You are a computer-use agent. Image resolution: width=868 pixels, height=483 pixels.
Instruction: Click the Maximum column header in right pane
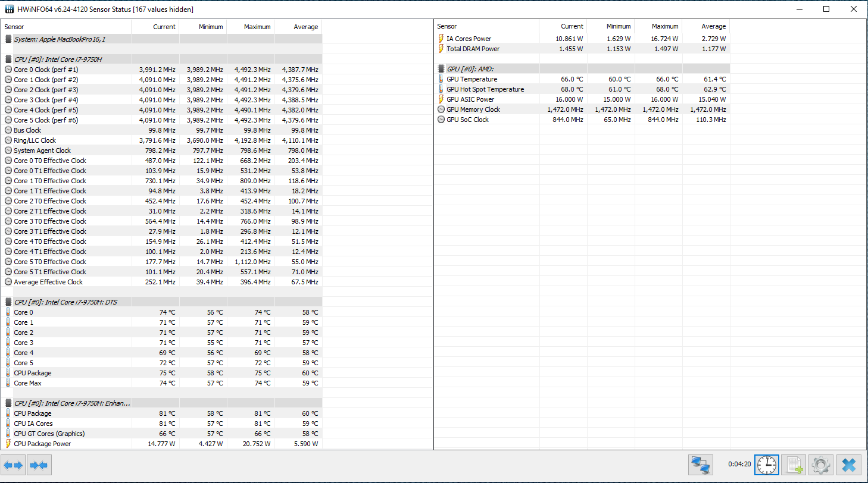(658, 26)
